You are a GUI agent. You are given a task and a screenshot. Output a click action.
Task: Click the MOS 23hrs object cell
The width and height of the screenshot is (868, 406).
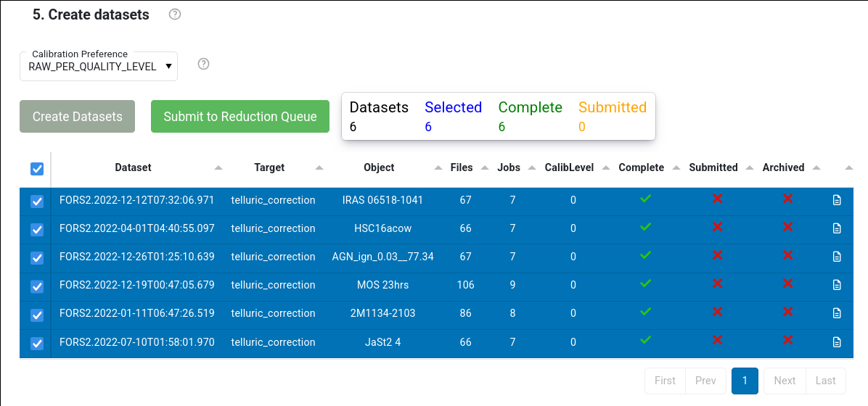[x=382, y=285]
